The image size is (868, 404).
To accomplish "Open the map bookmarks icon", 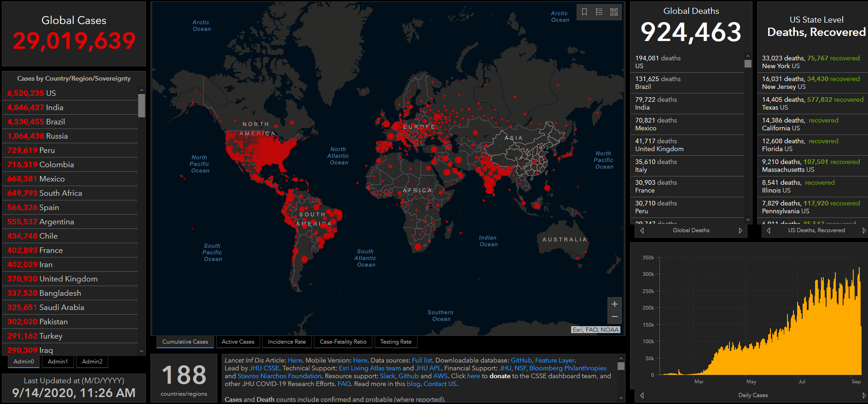I will (584, 12).
